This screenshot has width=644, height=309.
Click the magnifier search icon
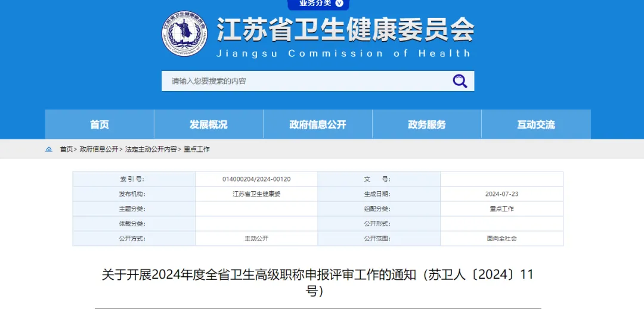(x=460, y=81)
